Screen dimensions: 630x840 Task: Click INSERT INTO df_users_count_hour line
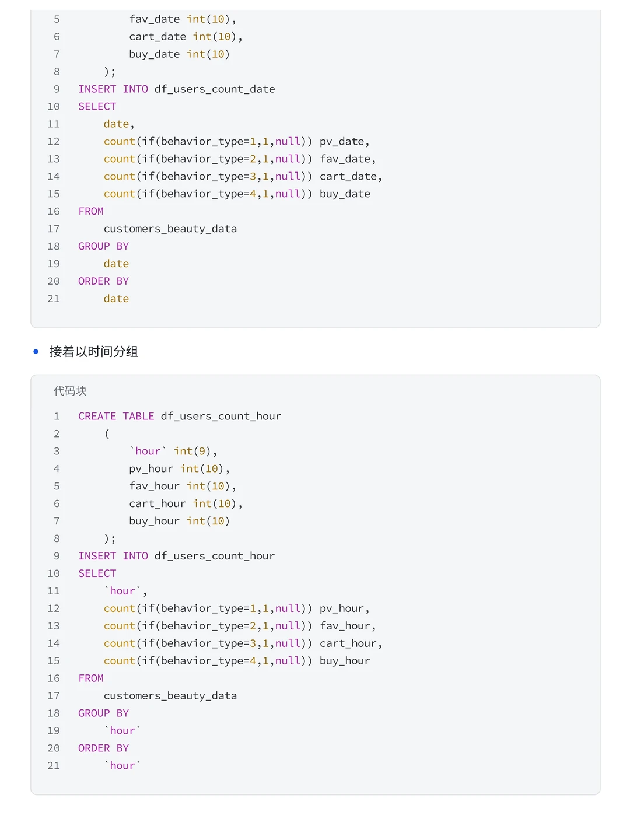(x=177, y=556)
